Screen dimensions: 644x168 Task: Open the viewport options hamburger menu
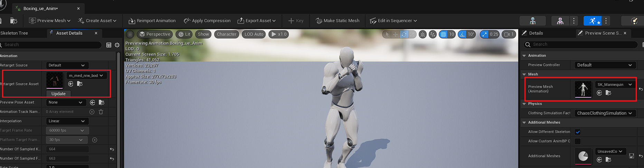tap(130, 34)
